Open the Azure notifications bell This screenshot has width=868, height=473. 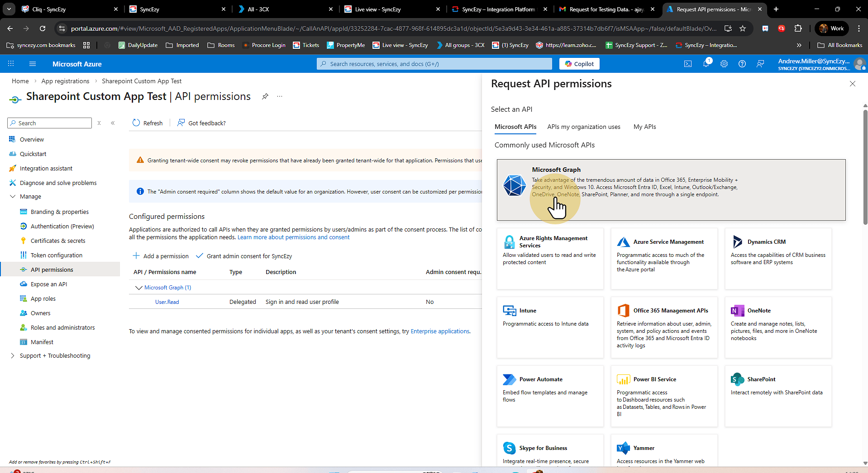pyautogui.click(x=706, y=64)
